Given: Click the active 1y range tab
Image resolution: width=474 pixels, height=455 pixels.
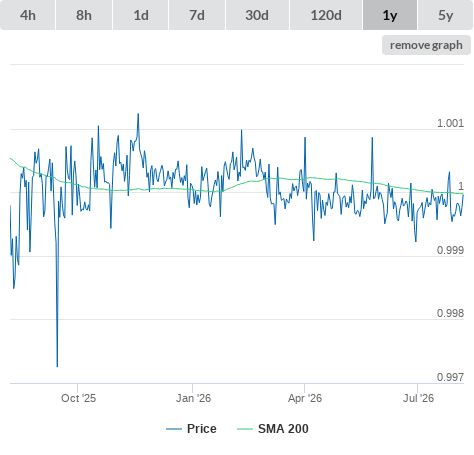Looking at the screenshot, I should click(390, 15).
